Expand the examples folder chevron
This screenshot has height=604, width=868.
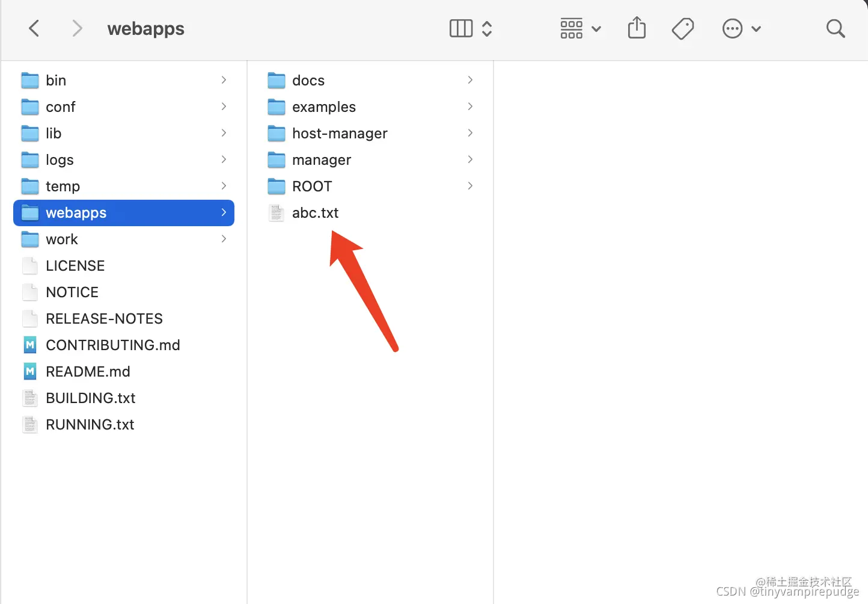click(x=470, y=106)
